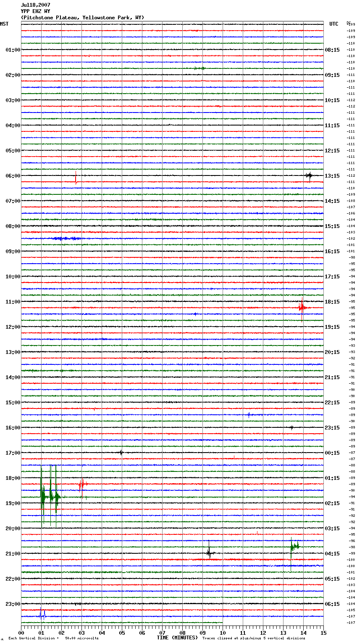Screen dimensions: 357x644
Task: Click the 23:15 UTC time label
Action: 332,428
